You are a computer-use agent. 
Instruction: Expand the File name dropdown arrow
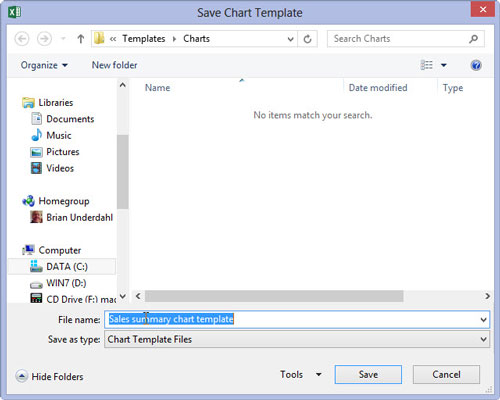point(483,320)
